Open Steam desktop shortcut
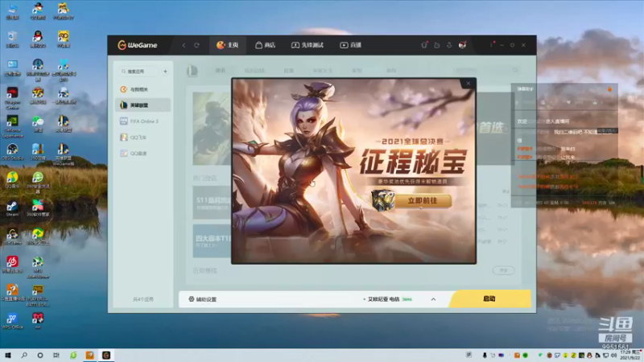The height and width of the screenshot is (362, 644). tap(12, 208)
